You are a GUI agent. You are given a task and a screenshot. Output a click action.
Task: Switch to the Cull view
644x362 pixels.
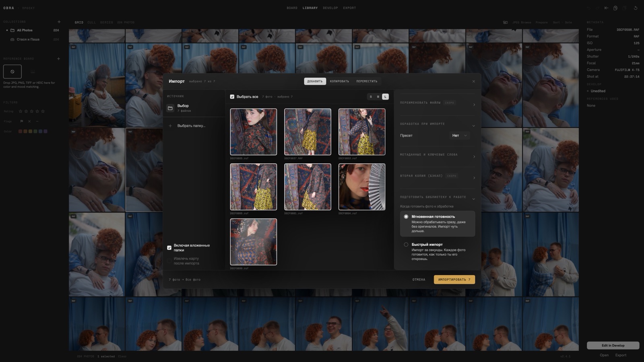point(92,23)
